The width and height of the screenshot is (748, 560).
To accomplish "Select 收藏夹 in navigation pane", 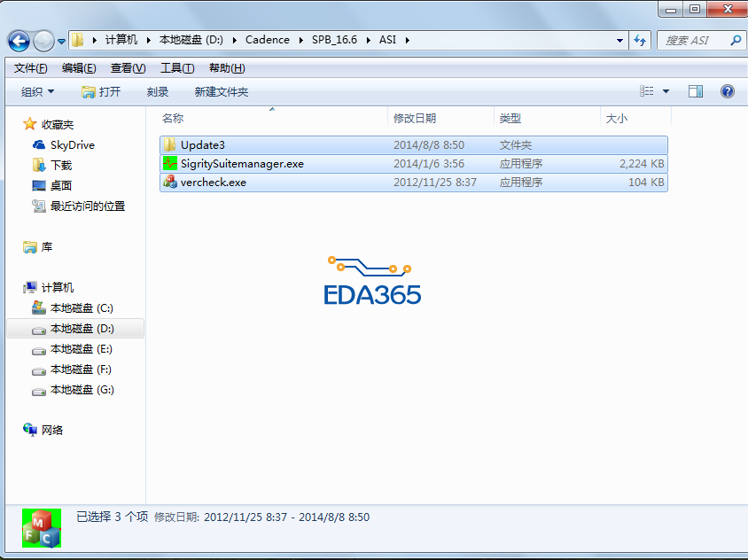I will [58, 125].
